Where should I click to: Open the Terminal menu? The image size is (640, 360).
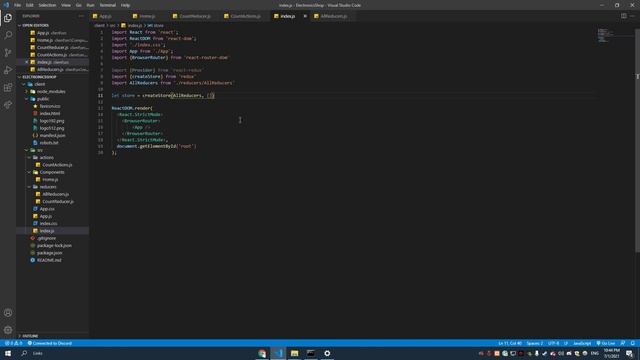point(108,5)
